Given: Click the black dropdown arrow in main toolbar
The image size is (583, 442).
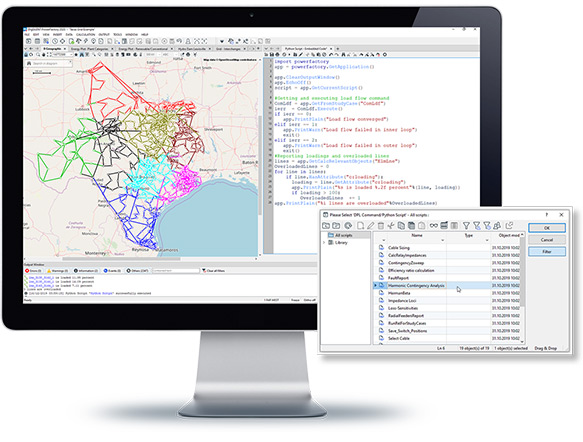Looking at the screenshot, I should (x=222, y=41).
